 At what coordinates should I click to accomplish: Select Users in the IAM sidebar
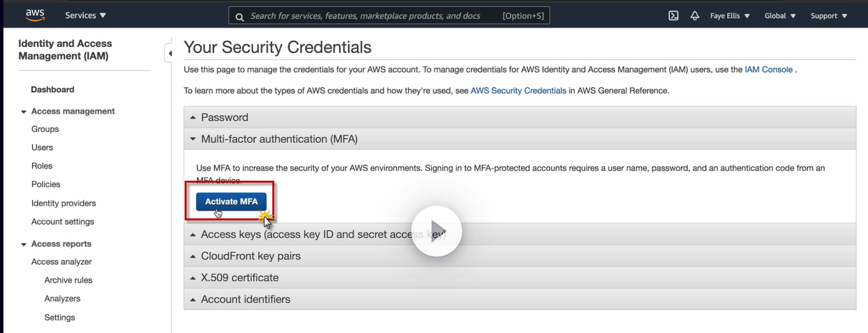(x=42, y=147)
